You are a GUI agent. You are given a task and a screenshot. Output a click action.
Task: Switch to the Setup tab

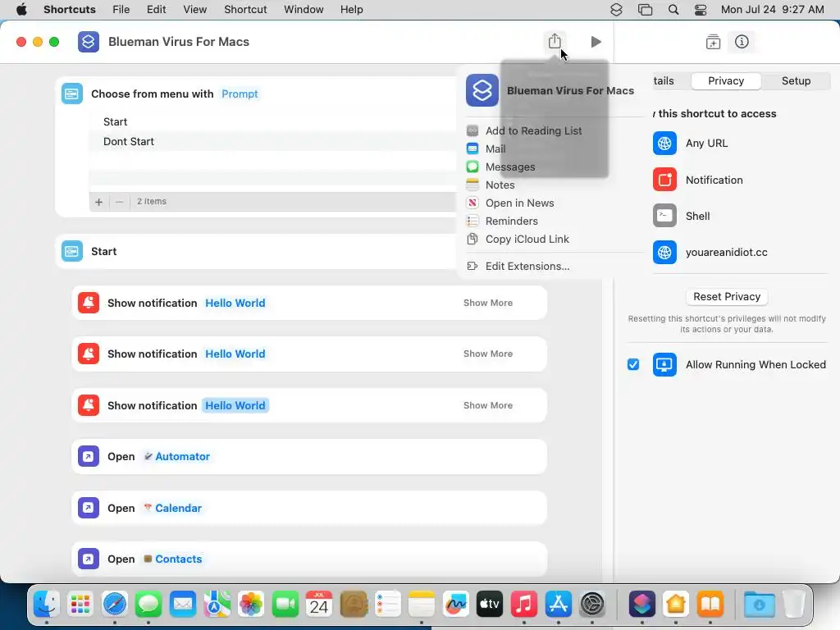796,81
